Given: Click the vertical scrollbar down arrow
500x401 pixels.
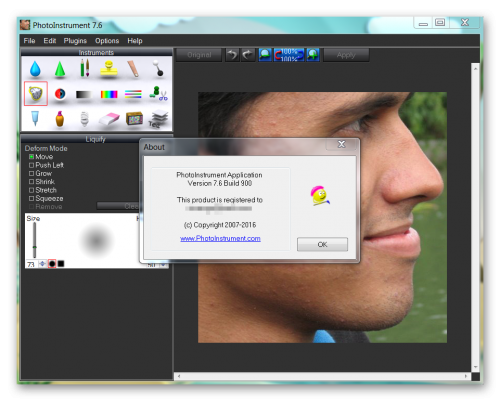Looking at the screenshot, I should (475, 367).
